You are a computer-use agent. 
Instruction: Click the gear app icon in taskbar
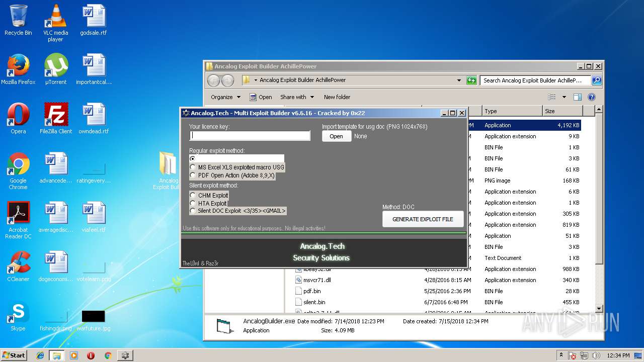tap(125, 355)
